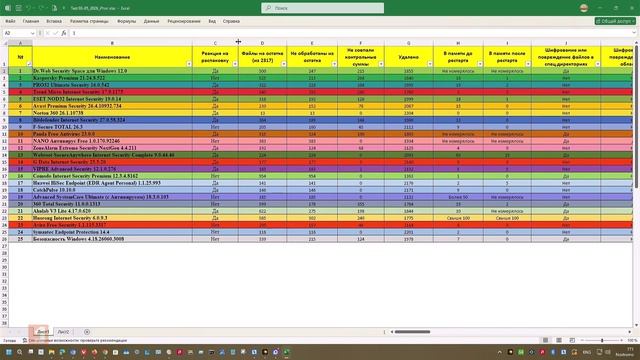This screenshot has height=360, width=640.
Task: Select column B header
Action: tap(112, 43)
